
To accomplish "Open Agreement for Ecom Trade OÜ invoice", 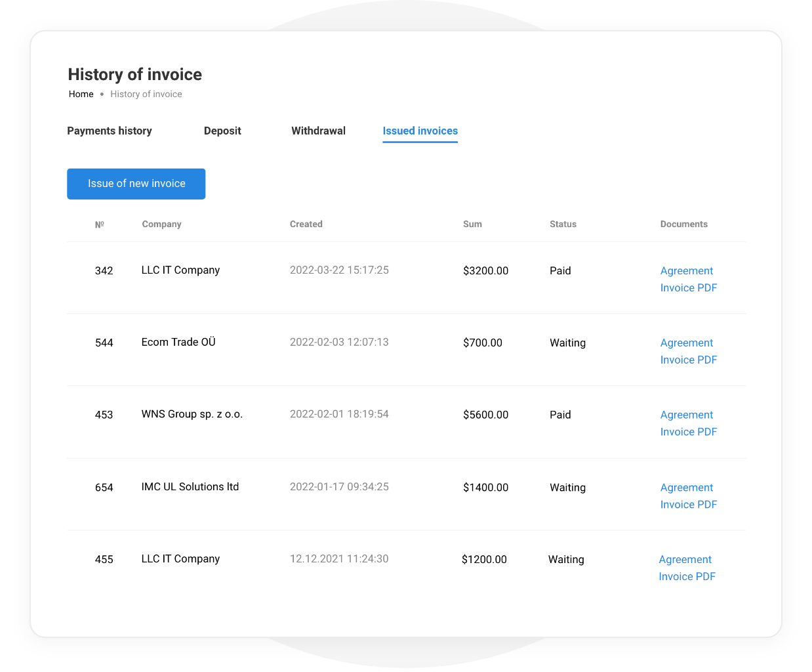I will (686, 343).
